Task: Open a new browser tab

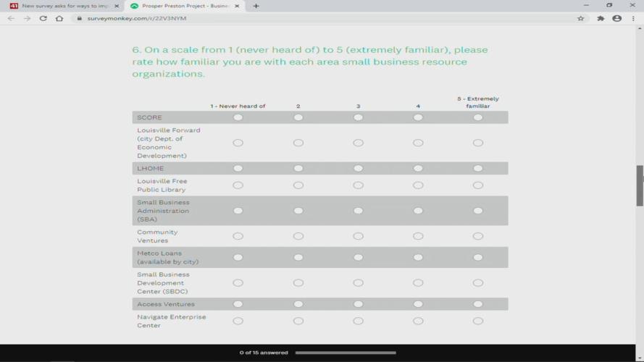Action: tap(256, 6)
